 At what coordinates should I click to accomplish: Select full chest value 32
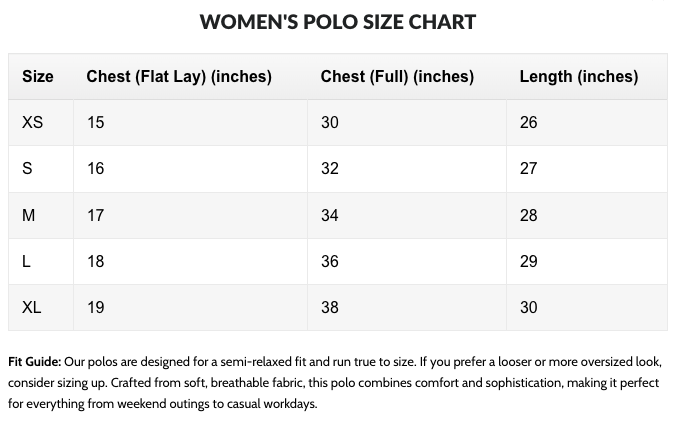click(x=330, y=169)
